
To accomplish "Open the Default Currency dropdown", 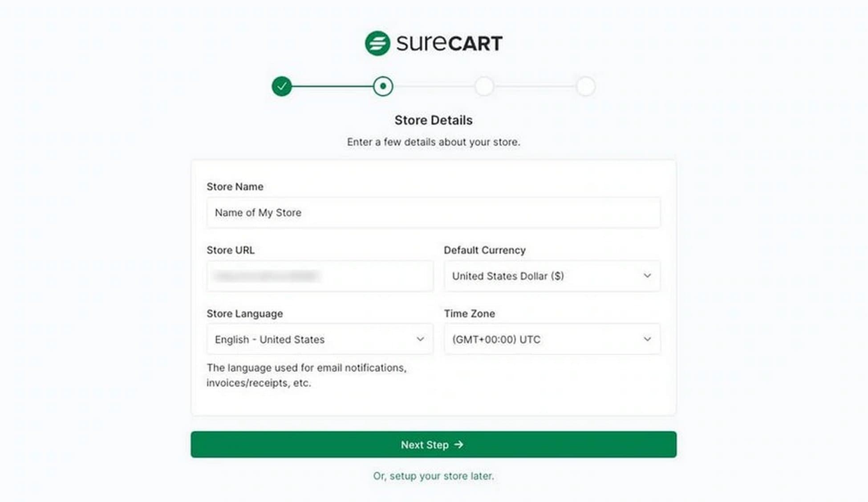I will [x=552, y=276].
